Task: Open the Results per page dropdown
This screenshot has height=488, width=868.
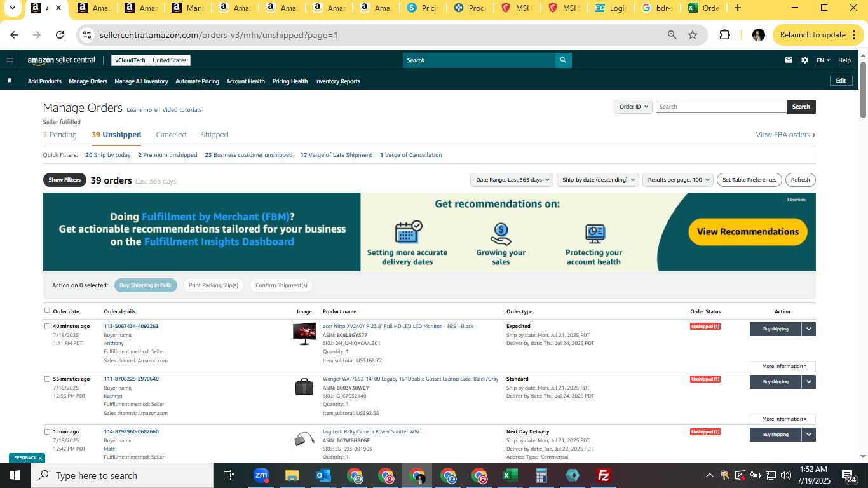Action: click(678, 180)
